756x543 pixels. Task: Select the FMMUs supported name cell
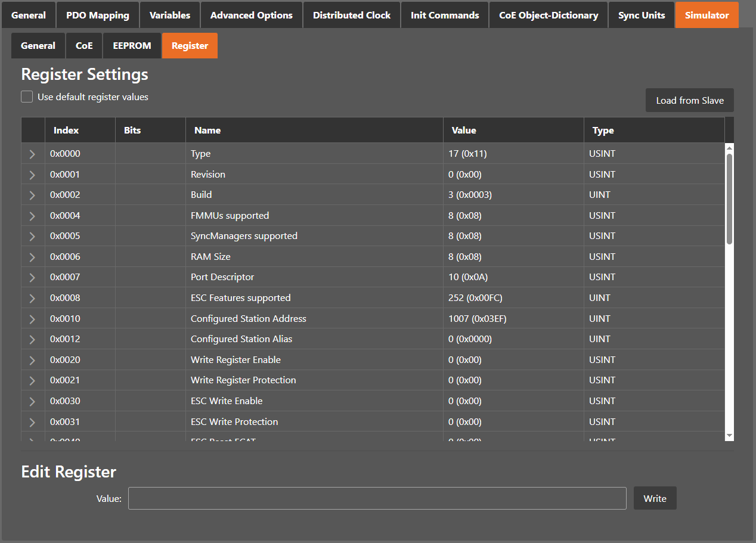(x=314, y=216)
